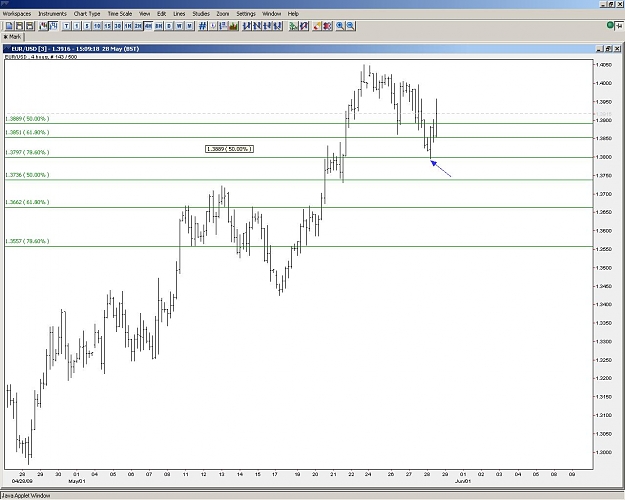Open the Edit menu

[161, 14]
